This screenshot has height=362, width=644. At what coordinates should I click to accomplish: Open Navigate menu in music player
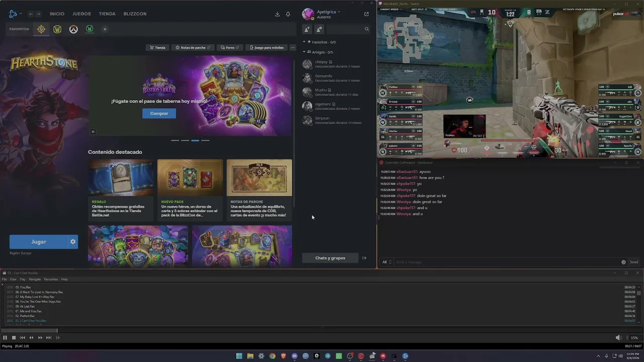click(x=35, y=280)
